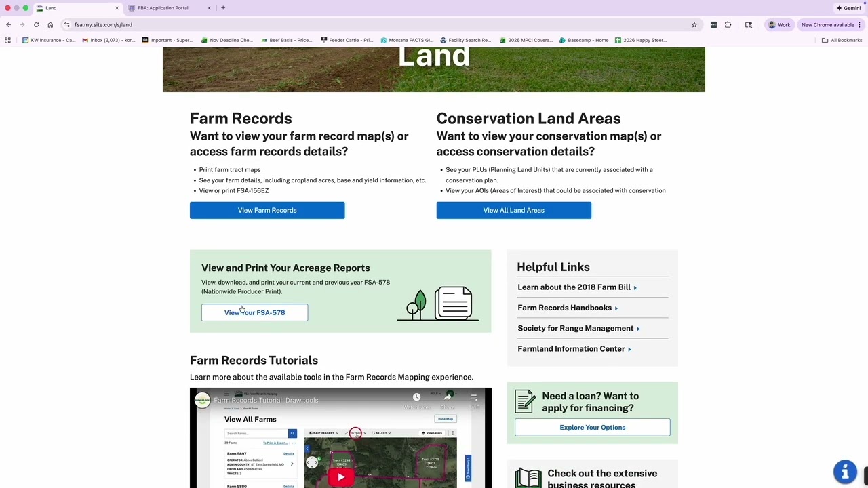Click the 'Farm Records Tutorials' heading

point(254,360)
